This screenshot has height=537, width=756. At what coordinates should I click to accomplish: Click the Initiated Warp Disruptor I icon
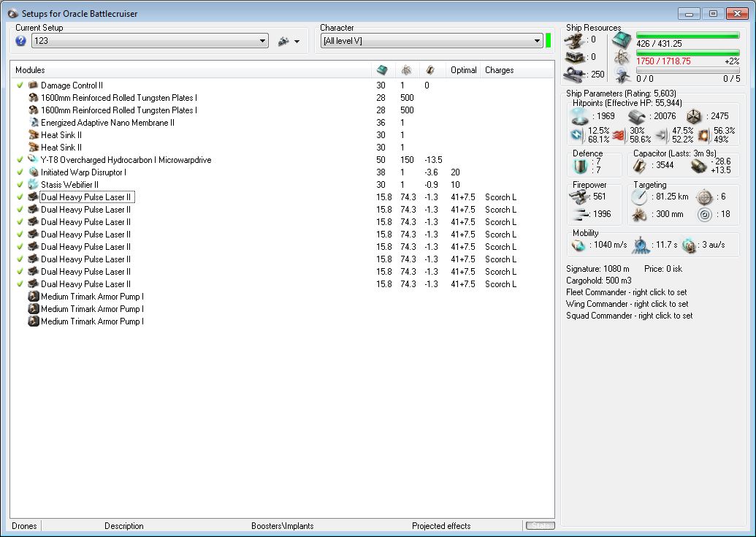pos(34,172)
